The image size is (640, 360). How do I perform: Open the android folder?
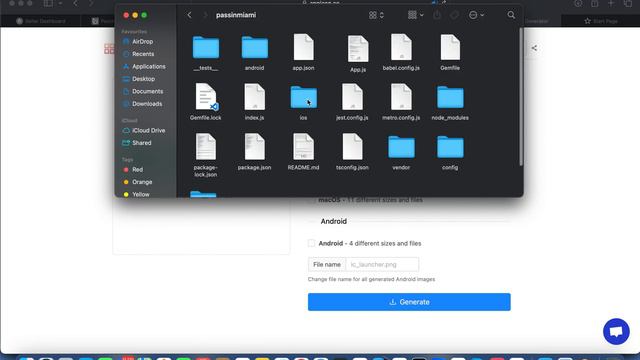pos(254,48)
